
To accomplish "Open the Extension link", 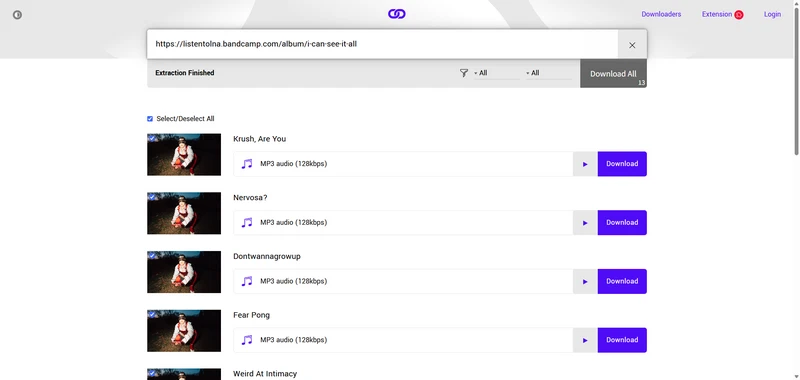I will coord(717,14).
